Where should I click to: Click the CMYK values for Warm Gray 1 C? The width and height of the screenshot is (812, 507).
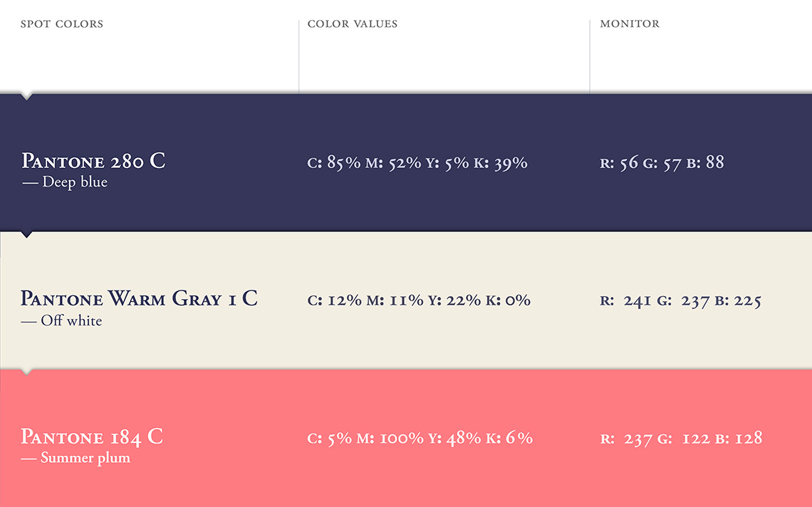tap(419, 300)
